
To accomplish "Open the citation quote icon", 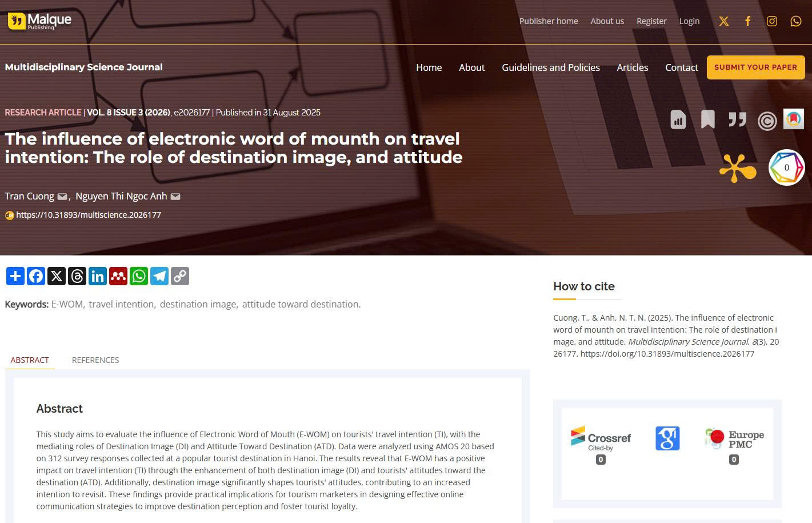I will click(x=737, y=119).
